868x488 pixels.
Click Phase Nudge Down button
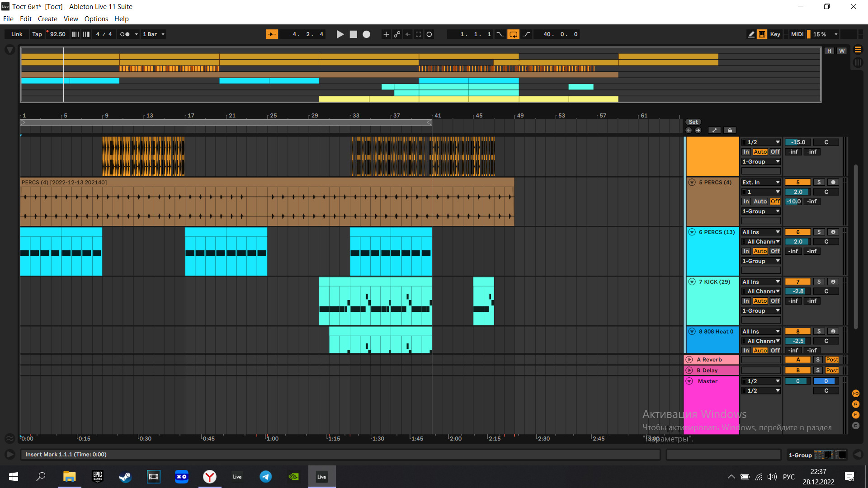[75, 34]
